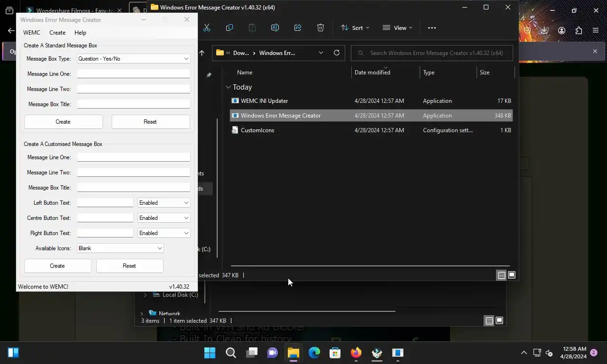Click Create in Customised Message Box section
607x364 pixels.
click(57, 266)
